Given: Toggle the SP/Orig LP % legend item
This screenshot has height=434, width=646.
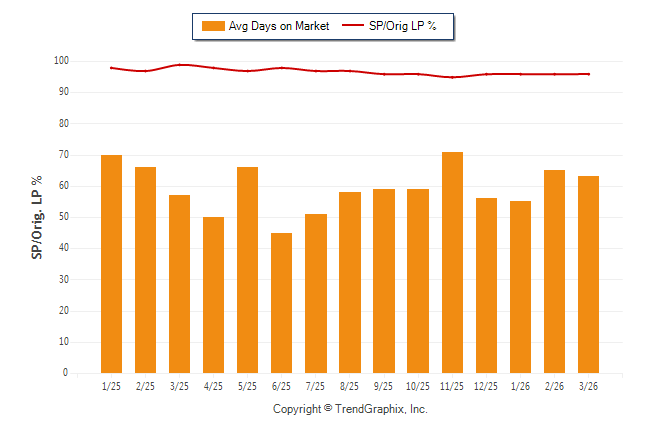Looking at the screenshot, I should (403, 25).
